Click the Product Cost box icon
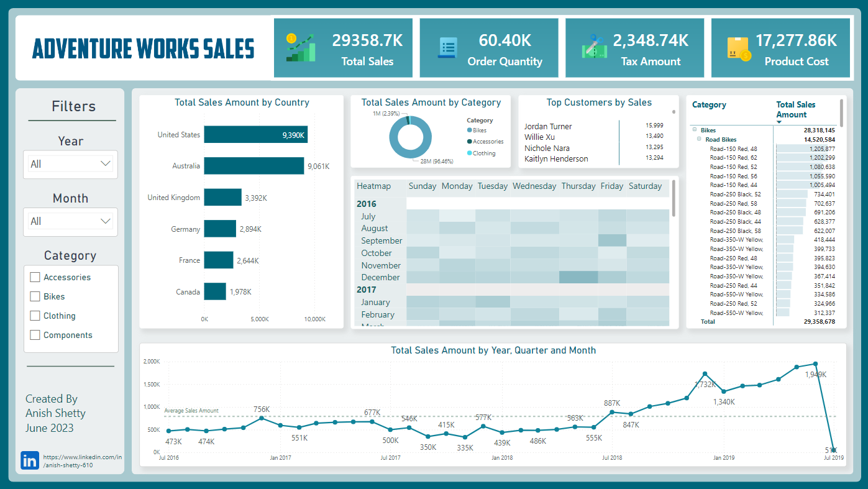The image size is (868, 489). tap(739, 48)
